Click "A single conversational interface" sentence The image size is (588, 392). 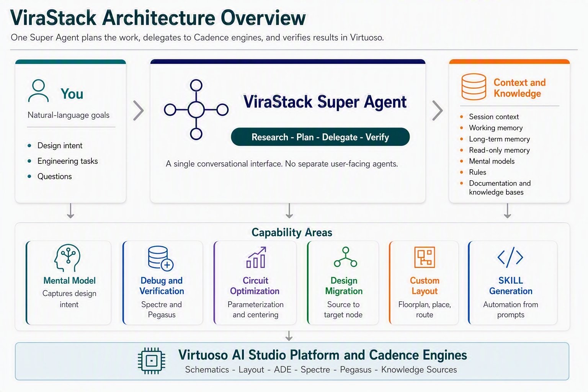coord(282,164)
